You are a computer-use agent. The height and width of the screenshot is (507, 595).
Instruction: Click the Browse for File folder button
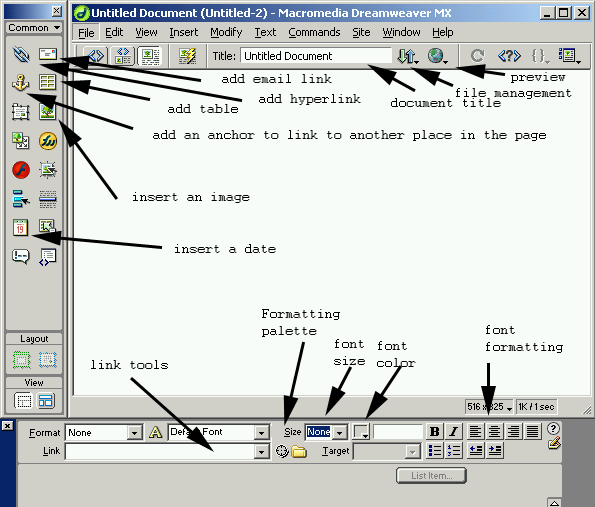point(299,451)
